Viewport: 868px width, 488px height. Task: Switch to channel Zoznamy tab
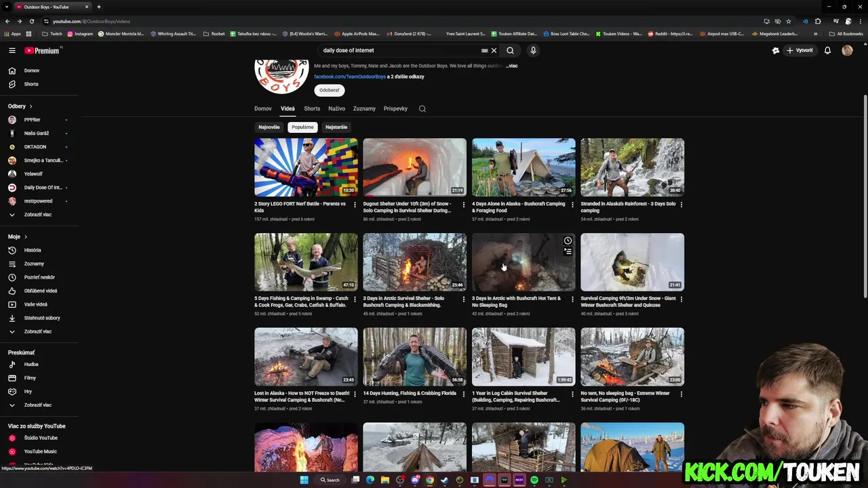pyautogui.click(x=364, y=108)
